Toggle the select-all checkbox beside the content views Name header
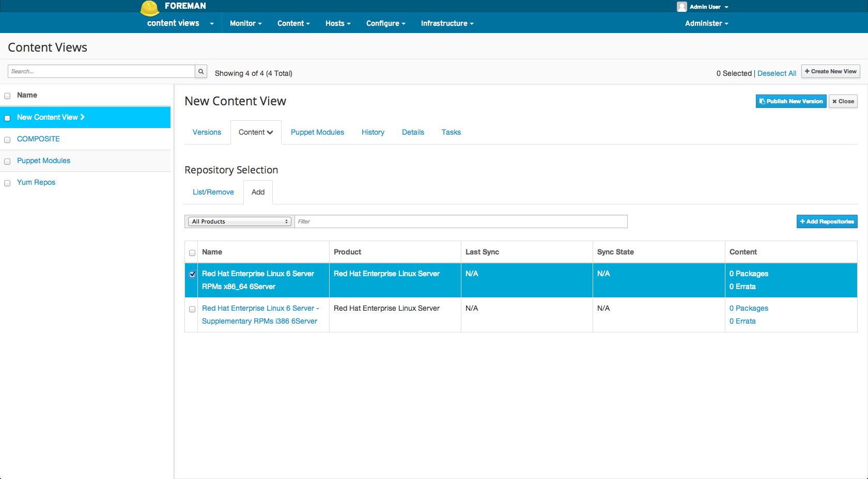Screen dimensions: 868x479 [7, 96]
